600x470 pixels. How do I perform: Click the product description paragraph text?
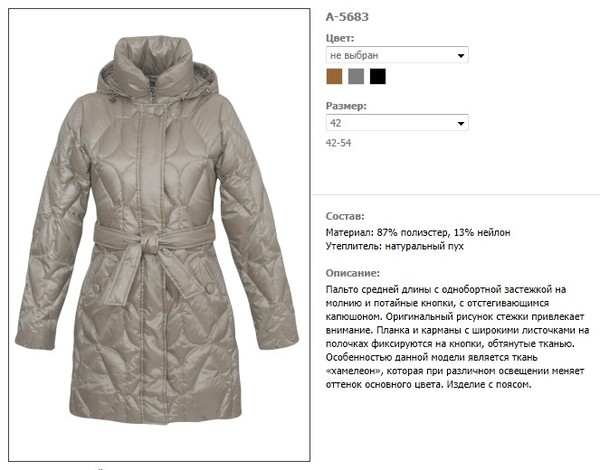[x=457, y=337]
